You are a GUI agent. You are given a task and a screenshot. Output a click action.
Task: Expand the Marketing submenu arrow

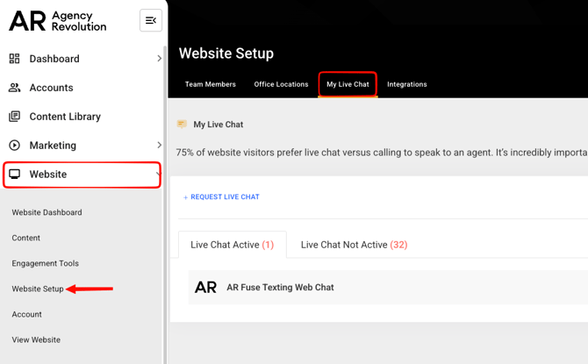159,146
